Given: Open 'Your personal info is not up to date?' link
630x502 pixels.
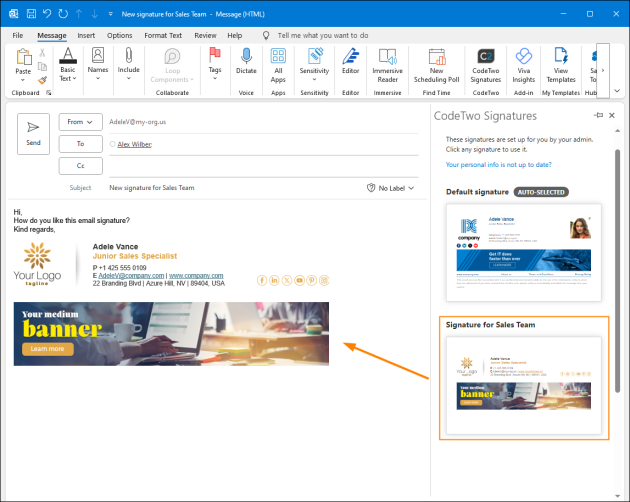Looking at the screenshot, I should point(499,165).
